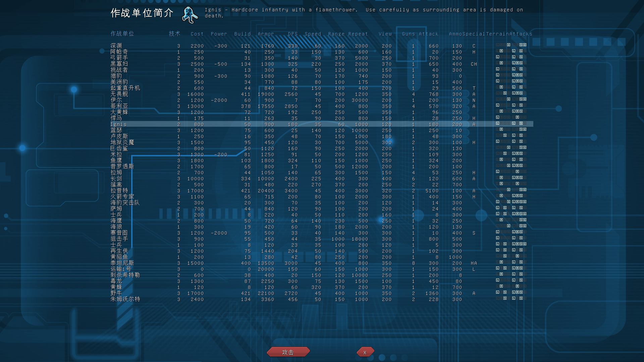
Task: Select the 起重直升机 unit row
Action: coord(322,88)
